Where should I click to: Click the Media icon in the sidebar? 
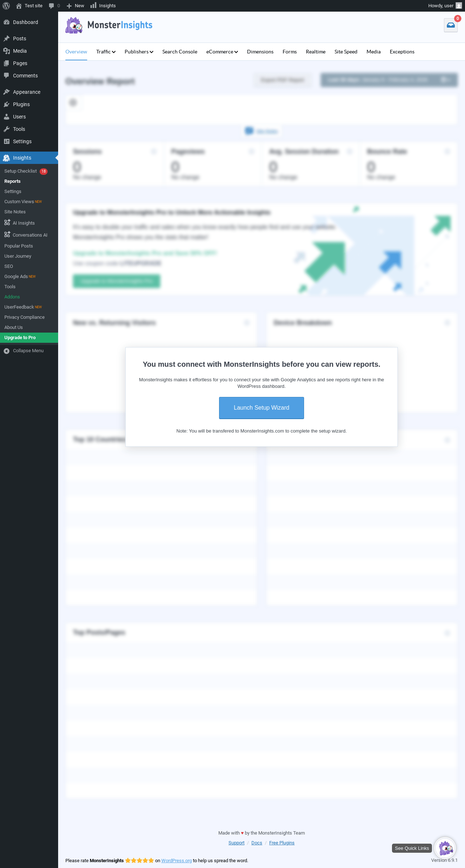[7, 51]
